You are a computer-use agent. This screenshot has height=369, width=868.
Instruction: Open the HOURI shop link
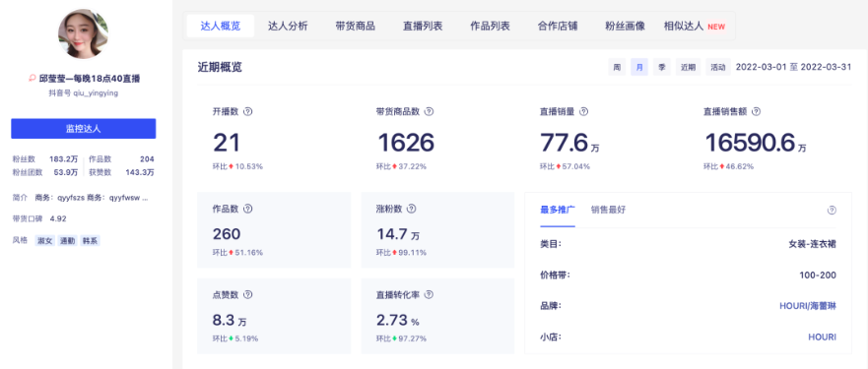(822, 337)
